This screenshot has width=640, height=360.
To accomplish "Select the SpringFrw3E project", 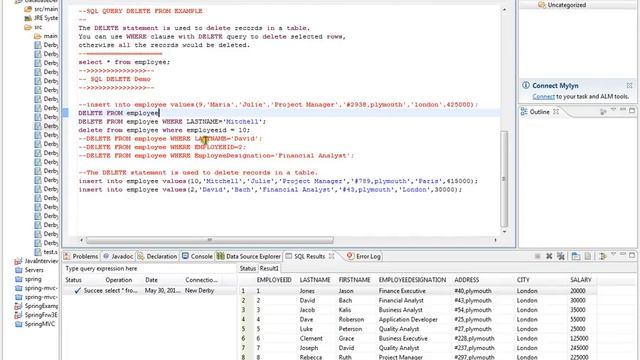I will tap(36, 315).
